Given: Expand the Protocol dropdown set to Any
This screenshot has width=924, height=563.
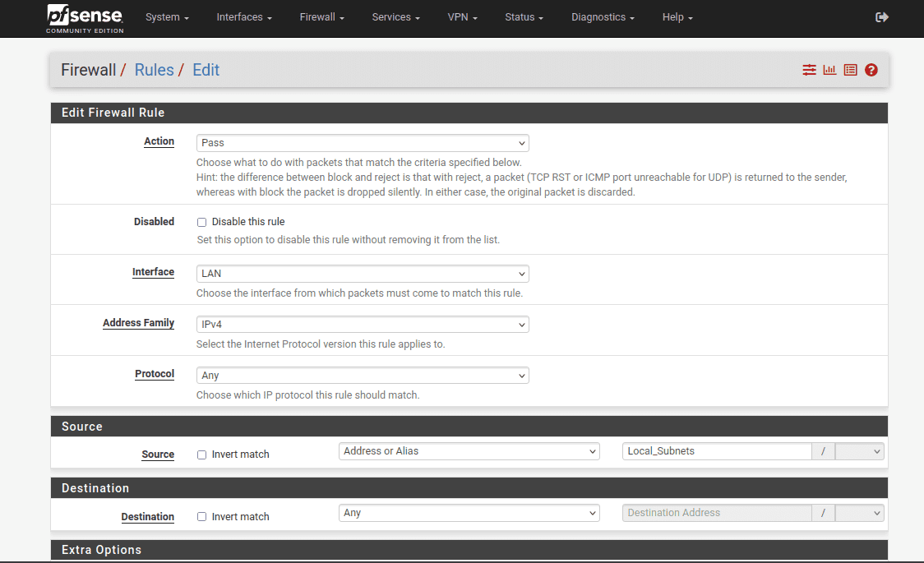Looking at the screenshot, I should [363, 376].
